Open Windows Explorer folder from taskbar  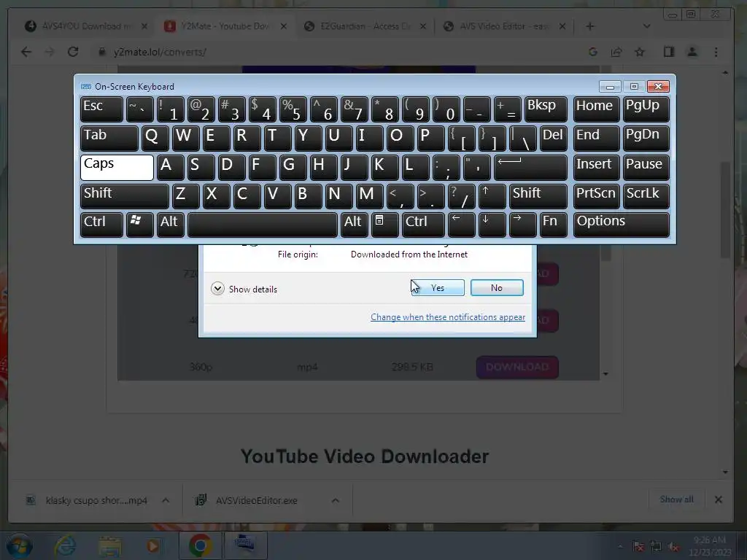[x=110, y=545]
